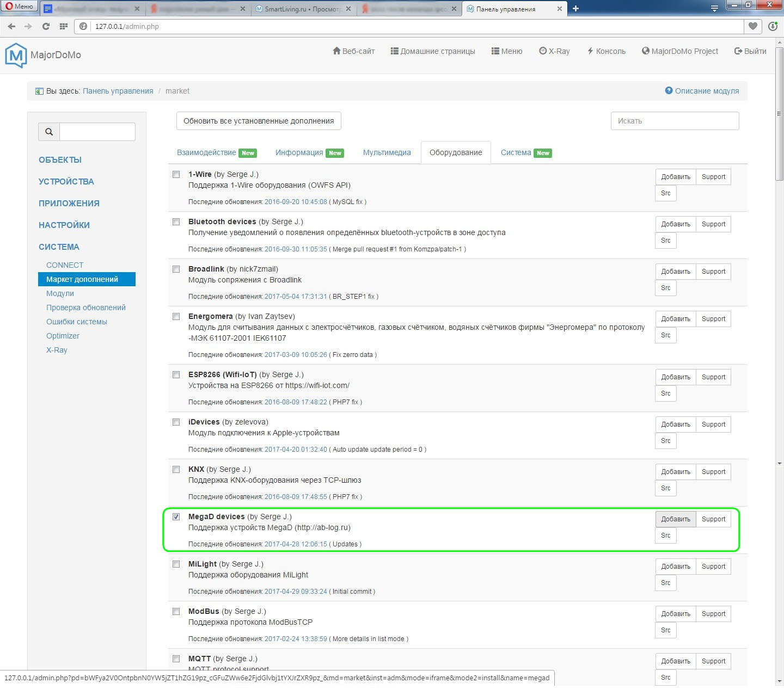Open the Консоль top menu item
This screenshot has width=784, height=689.
click(x=606, y=51)
